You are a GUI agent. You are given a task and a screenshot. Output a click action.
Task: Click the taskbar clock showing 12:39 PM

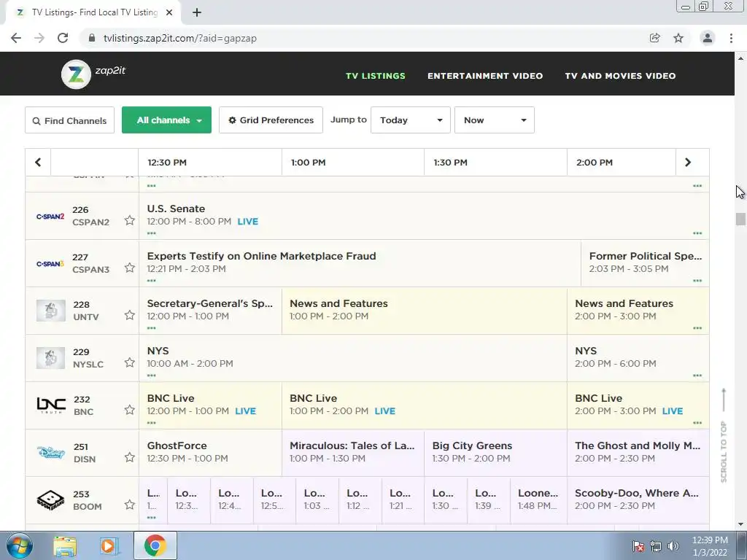click(x=710, y=545)
